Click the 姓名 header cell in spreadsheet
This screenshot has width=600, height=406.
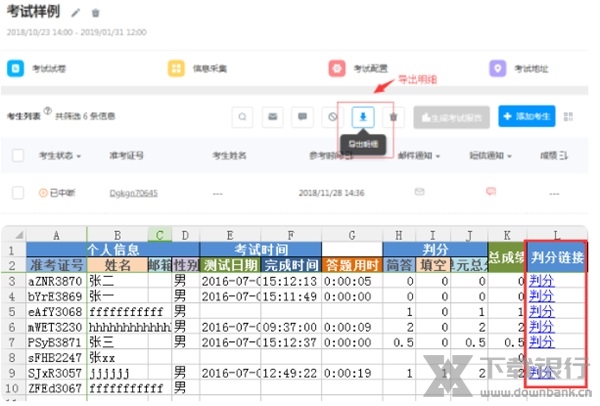(117, 265)
